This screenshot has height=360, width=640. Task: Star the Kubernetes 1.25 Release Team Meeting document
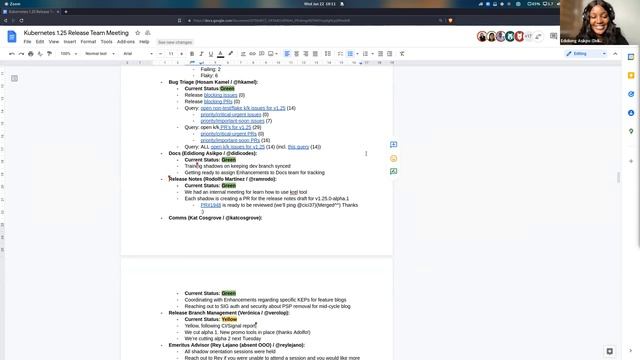click(x=138, y=33)
